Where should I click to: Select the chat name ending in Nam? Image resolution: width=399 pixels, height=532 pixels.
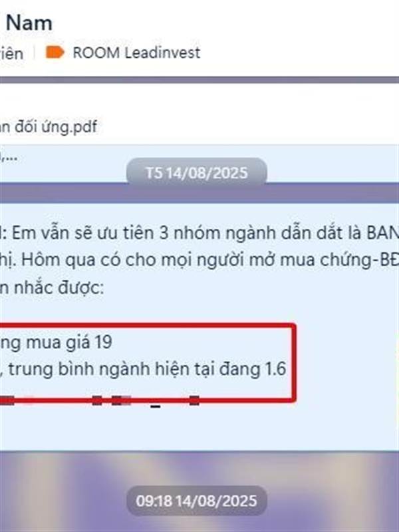(29, 23)
